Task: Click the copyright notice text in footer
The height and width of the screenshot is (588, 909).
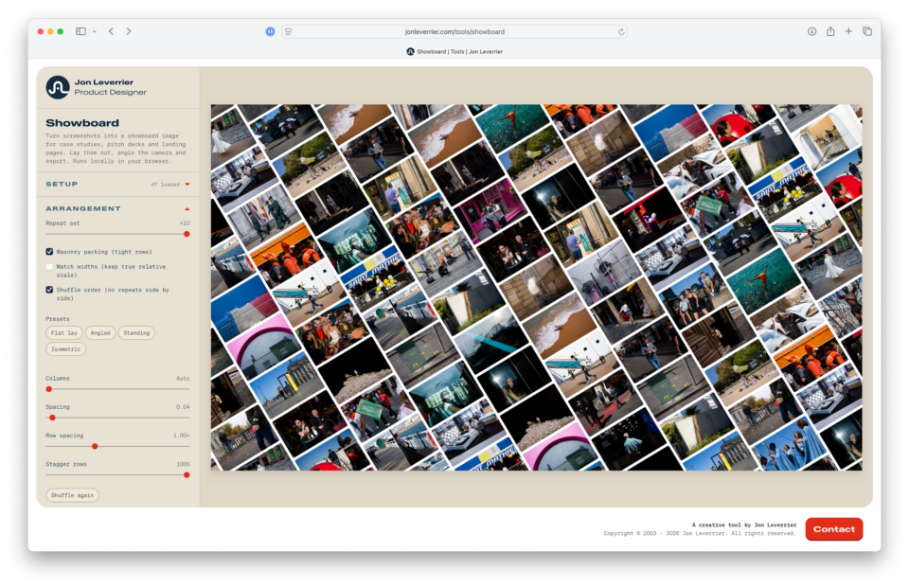Action: [x=700, y=533]
